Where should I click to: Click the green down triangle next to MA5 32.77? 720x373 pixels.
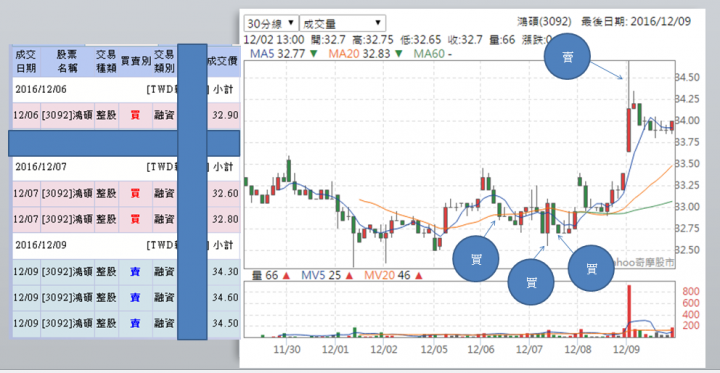pyautogui.click(x=314, y=54)
